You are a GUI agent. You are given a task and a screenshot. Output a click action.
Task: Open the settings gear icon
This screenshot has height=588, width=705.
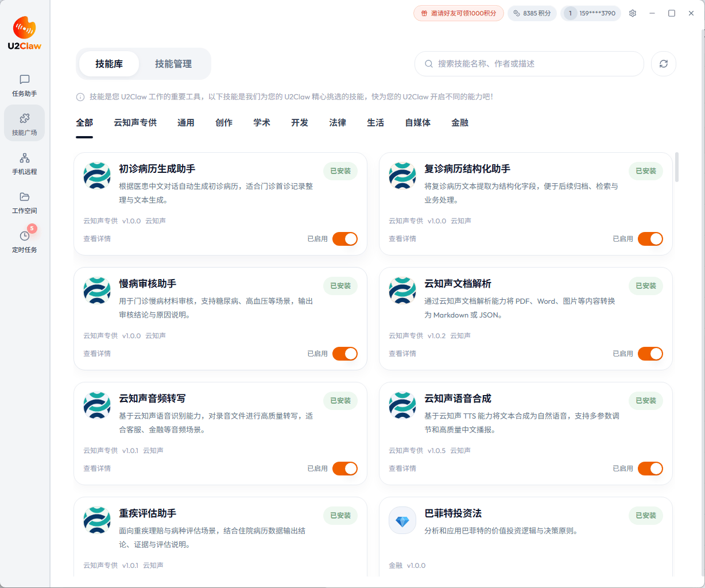click(632, 13)
